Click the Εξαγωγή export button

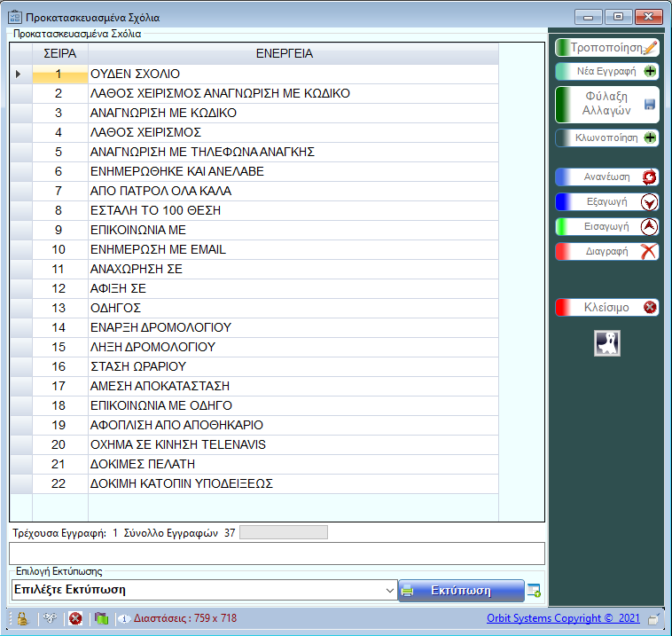607,201
